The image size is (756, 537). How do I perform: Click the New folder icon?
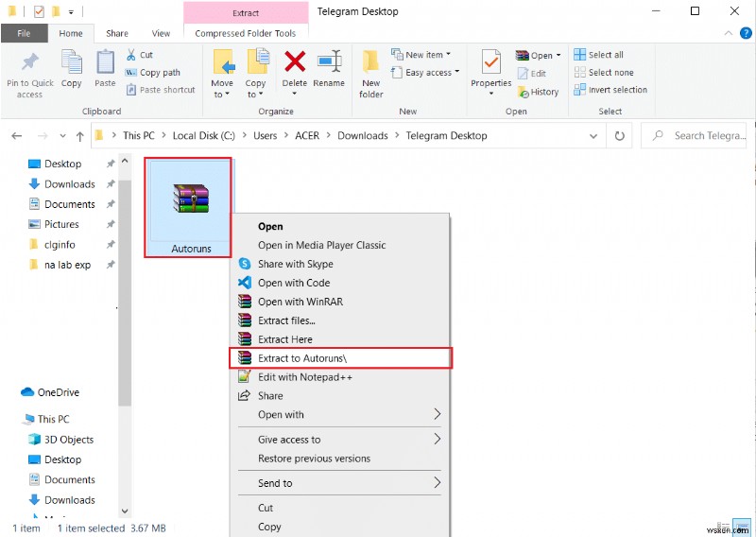coord(370,61)
